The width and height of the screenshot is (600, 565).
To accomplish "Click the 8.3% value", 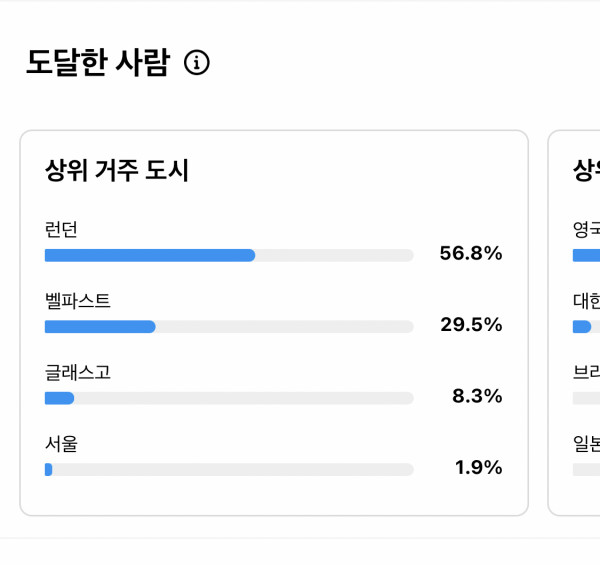I will pos(476,397).
